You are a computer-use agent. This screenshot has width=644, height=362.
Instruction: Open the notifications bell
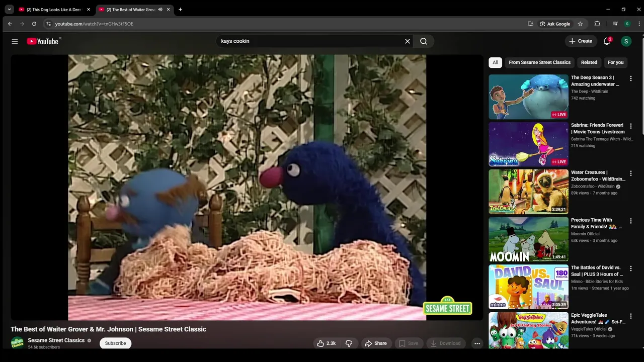[607, 41]
